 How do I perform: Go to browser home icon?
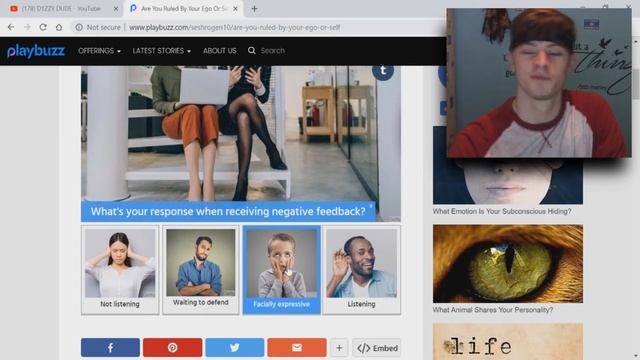pos(59,27)
